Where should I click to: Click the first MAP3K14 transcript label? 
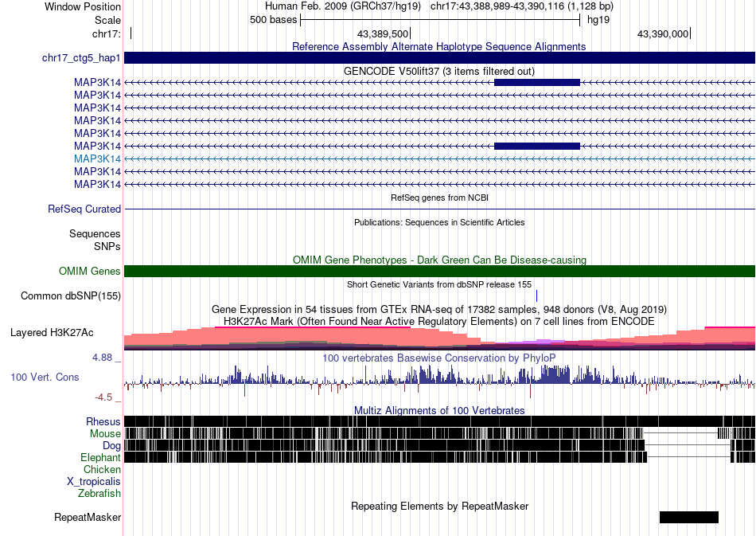pos(97,83)
